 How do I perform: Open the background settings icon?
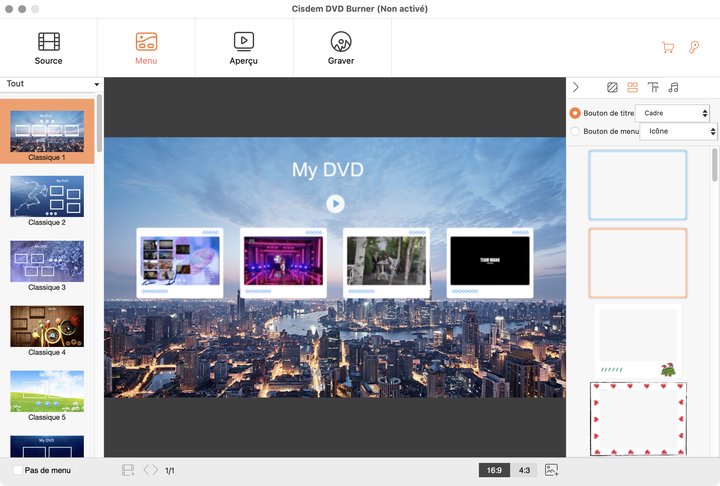612,87
